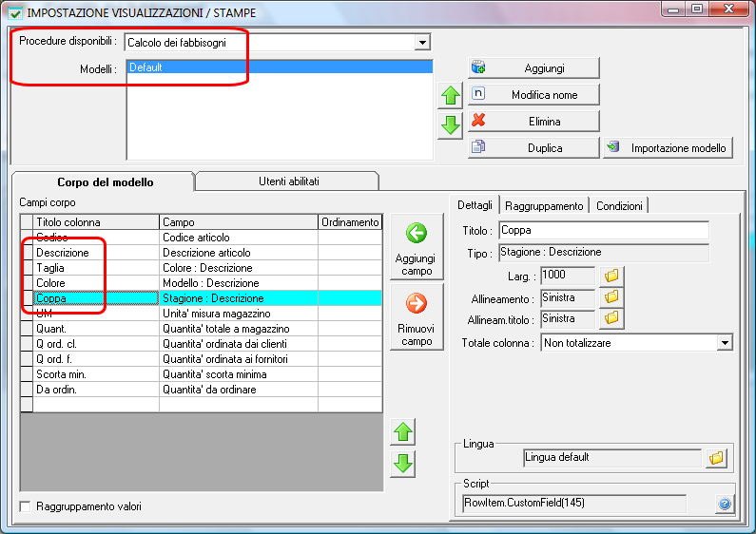Open folder icon next to Larg. field
The image size is (756, 534).
click(611, 276)
